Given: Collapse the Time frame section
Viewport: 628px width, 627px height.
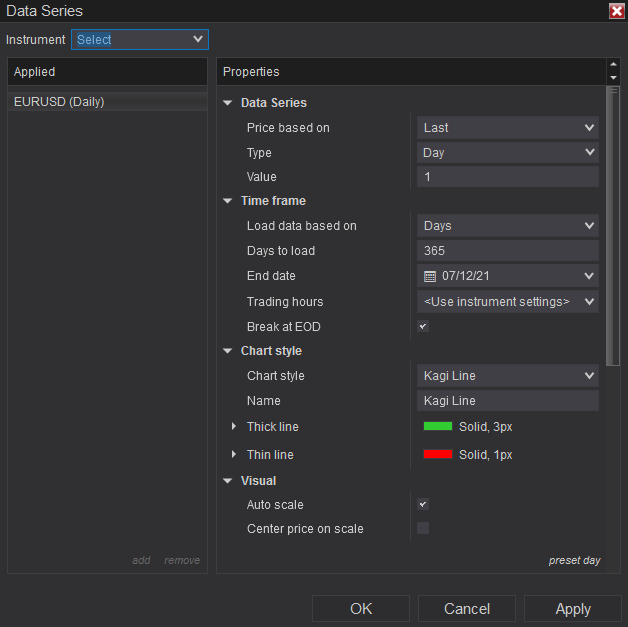Looking at the screenshot, I should pyautogui.click(x=228, y=201).
